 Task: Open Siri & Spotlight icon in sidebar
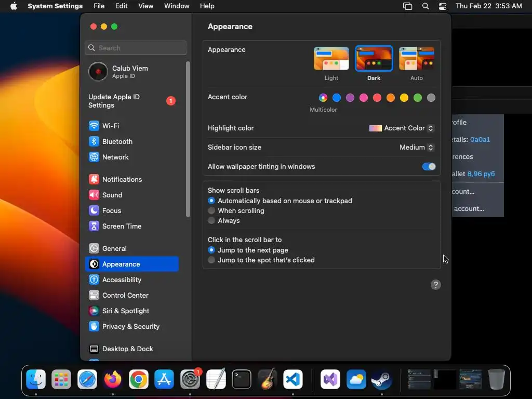point(94,311)
